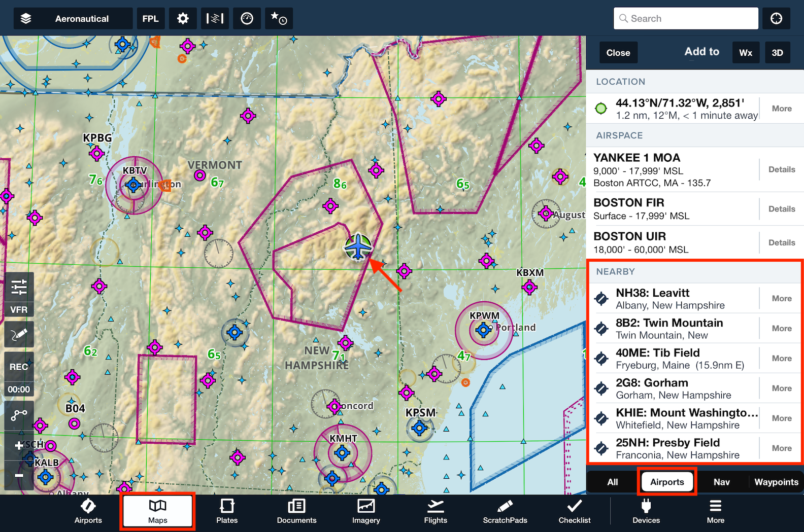Tap KPSM airport symbol on map
Viewport: 804px width, 532px height.
pyautogui.click(x=419, y=429)
